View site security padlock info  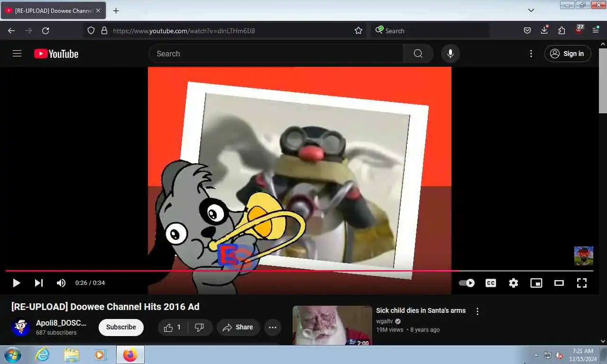coord(104,30)
